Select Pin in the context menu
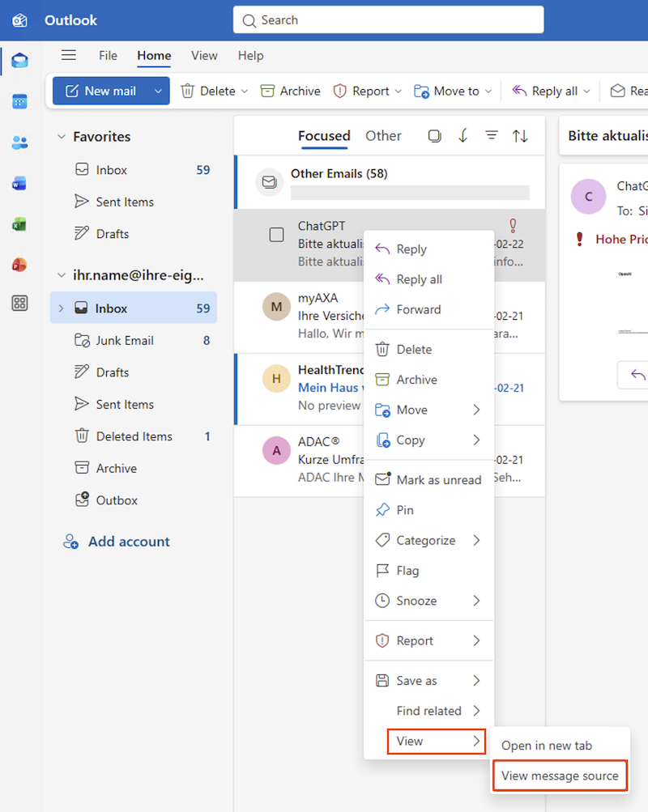Image resolution: width=648 pixels, height=812 pixels. pyautogui.click(x=428, y=510)
